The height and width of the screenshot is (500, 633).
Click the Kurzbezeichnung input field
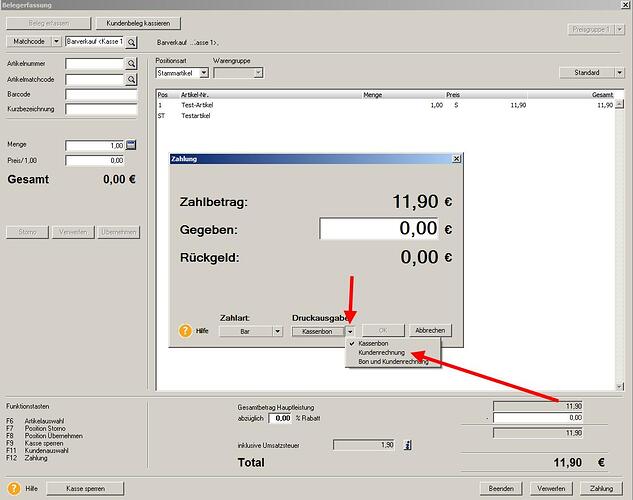[101, 109]
